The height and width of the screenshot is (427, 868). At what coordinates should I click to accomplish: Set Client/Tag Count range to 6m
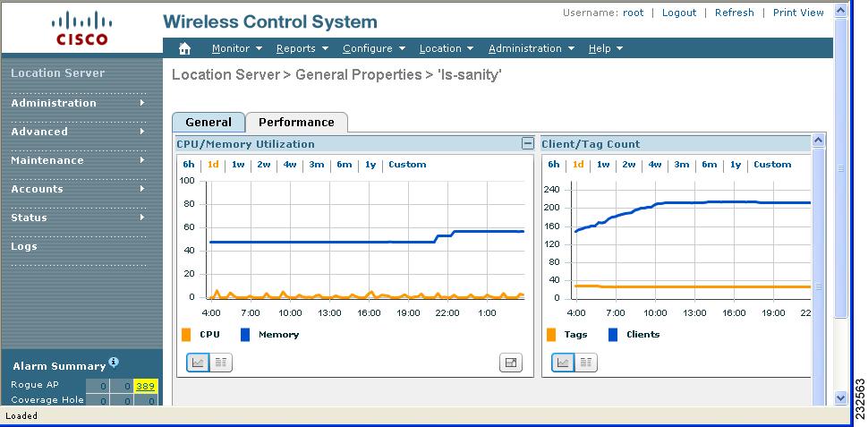[x=709, y=165]
